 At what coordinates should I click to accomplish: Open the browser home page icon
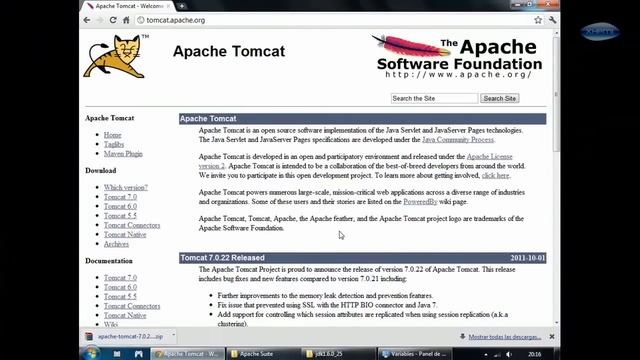coord(126,20)
